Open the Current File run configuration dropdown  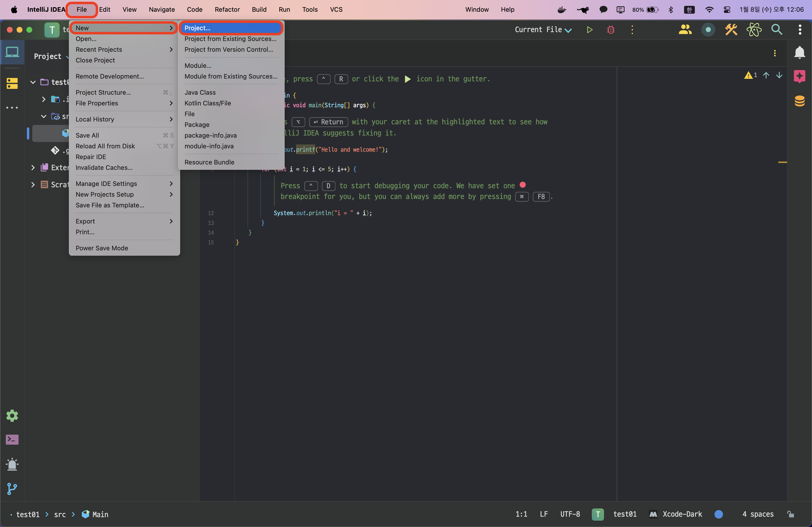(x=543, y=30)
